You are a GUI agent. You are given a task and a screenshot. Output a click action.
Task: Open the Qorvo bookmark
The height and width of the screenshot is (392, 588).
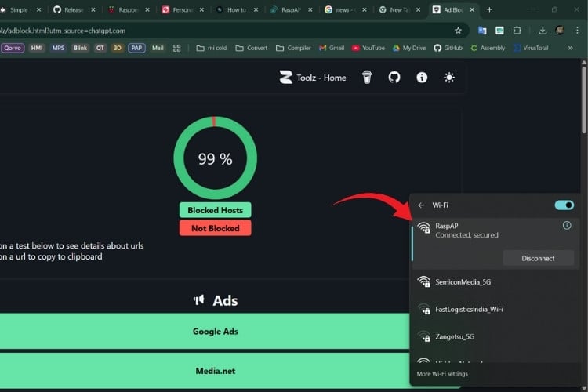[13, 48]
